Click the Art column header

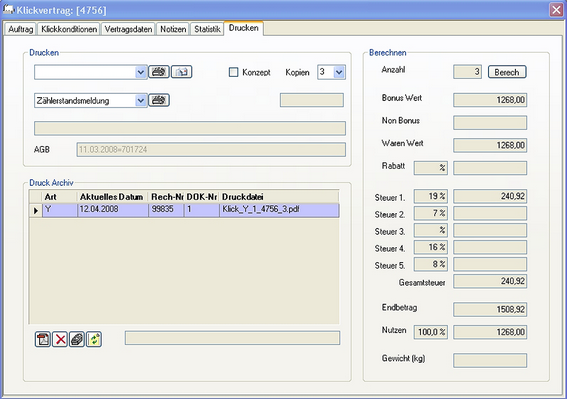pyautogui.click(x=60, y=197)
